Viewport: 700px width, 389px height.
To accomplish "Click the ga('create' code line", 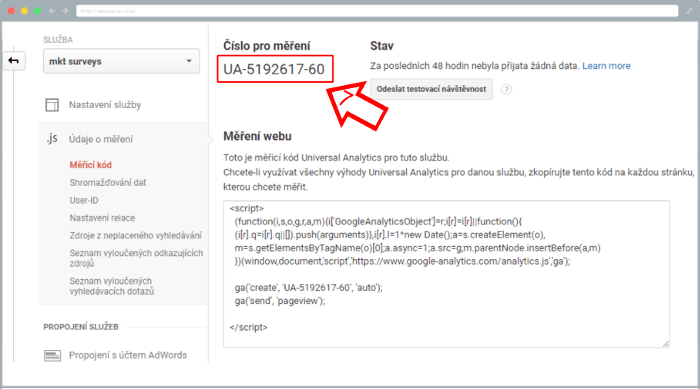I will coord(308,288).
